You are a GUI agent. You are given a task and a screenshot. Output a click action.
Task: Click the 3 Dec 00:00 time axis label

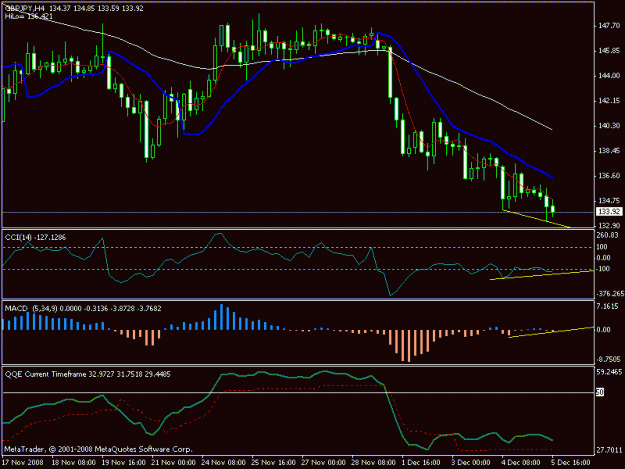pos(471,463)
